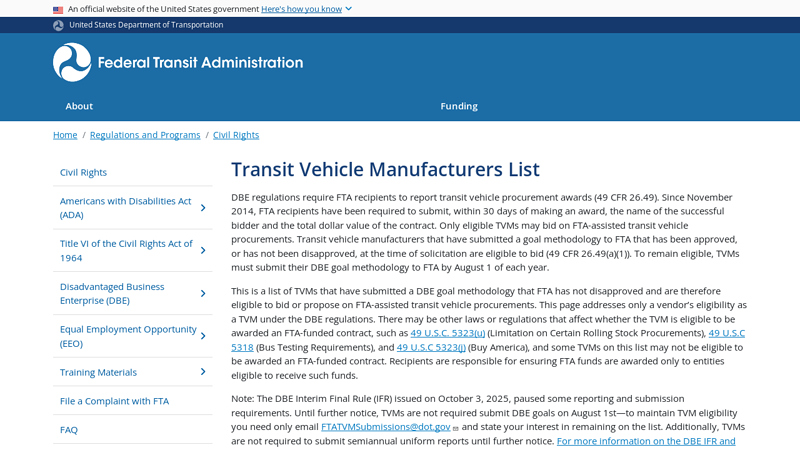
Task: Open the About menu
Action: click(79, 106)
